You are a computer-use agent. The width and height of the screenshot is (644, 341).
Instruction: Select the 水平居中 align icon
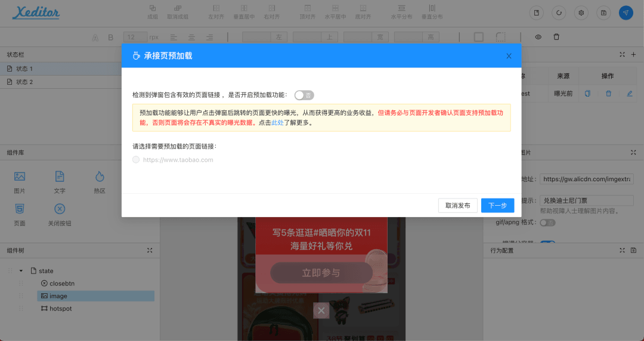click(x=335, y=8)
